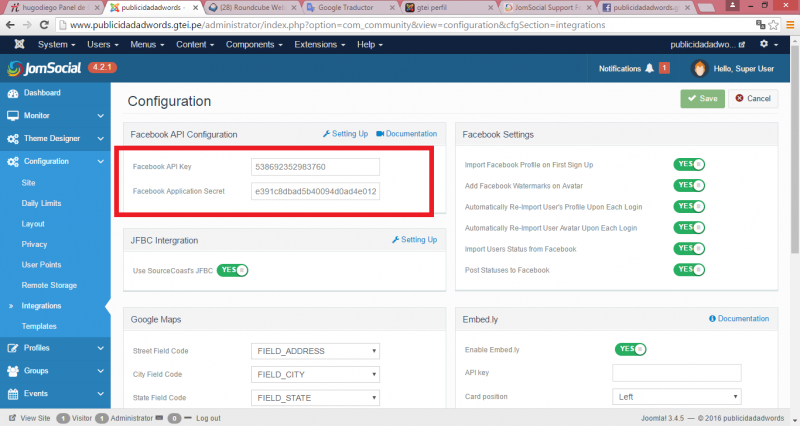The image size is (800, 426).
Task: Open Daily Limits in sidebar
Action: tap(41, 203)
